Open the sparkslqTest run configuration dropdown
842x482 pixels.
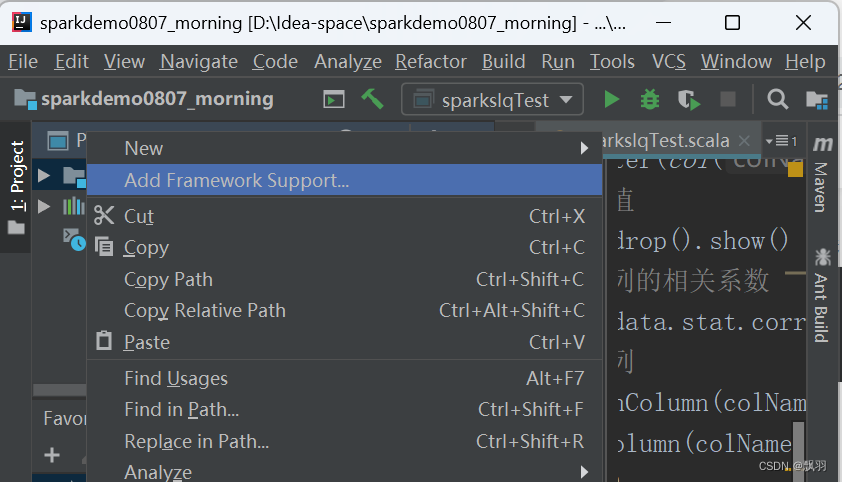pyautogui.click(x=492, y=99)
